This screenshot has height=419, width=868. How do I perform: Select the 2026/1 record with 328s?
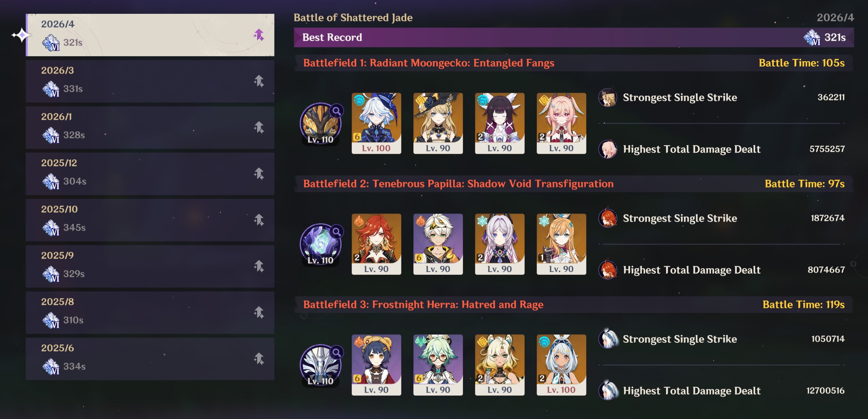(x=150, y=128)
